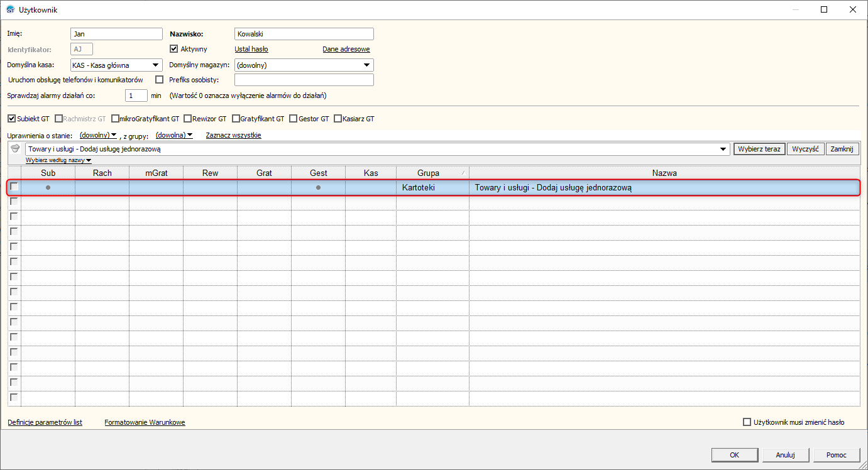Confirm the dialog with OK
This screenshot has width=868, height=470.
[735, 455]
